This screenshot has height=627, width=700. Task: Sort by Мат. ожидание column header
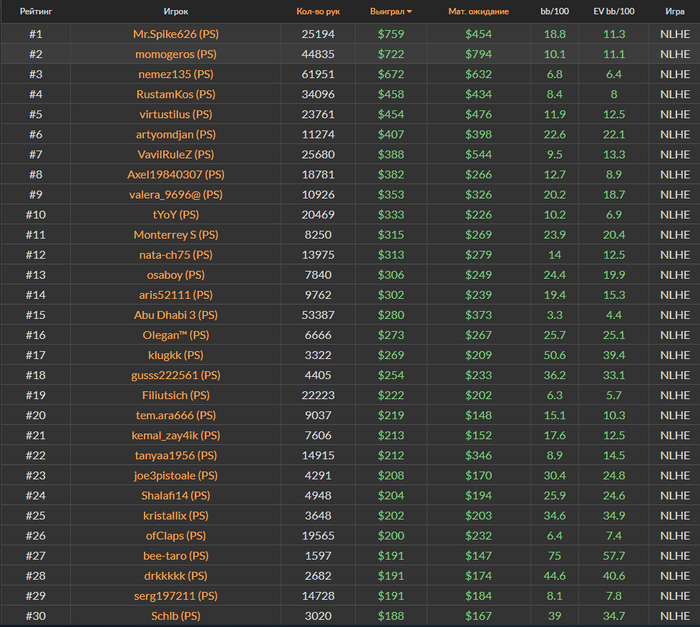478,12
